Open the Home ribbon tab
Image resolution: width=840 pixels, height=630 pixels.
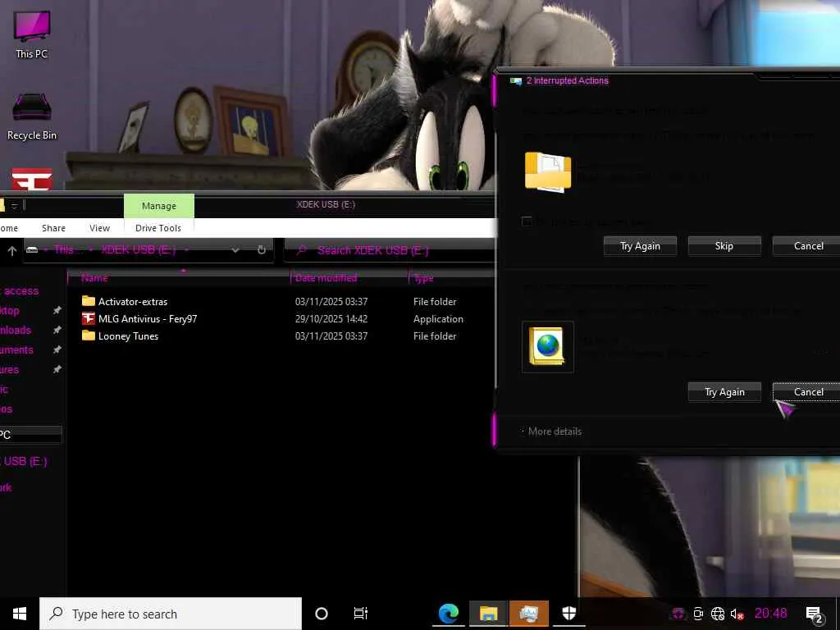pyautogui.click(x=9, y=228)
